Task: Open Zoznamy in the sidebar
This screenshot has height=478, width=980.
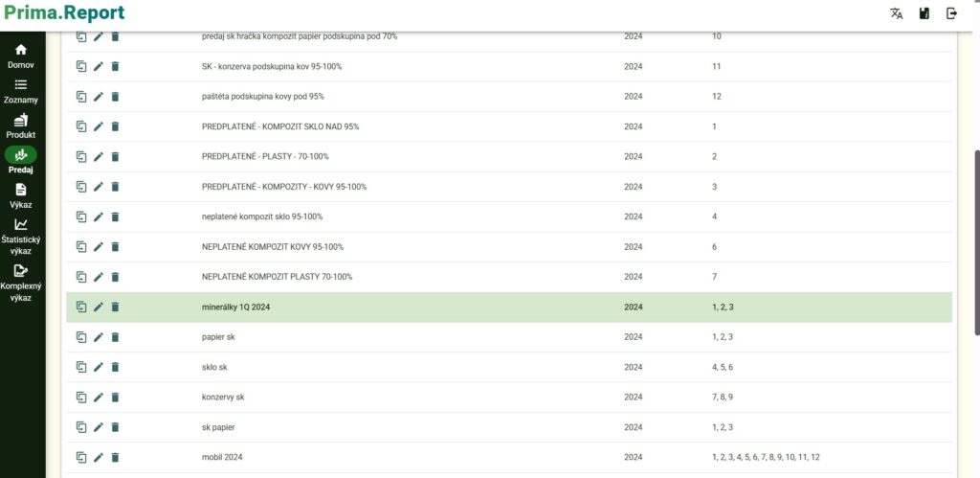Action: (21, 91)
